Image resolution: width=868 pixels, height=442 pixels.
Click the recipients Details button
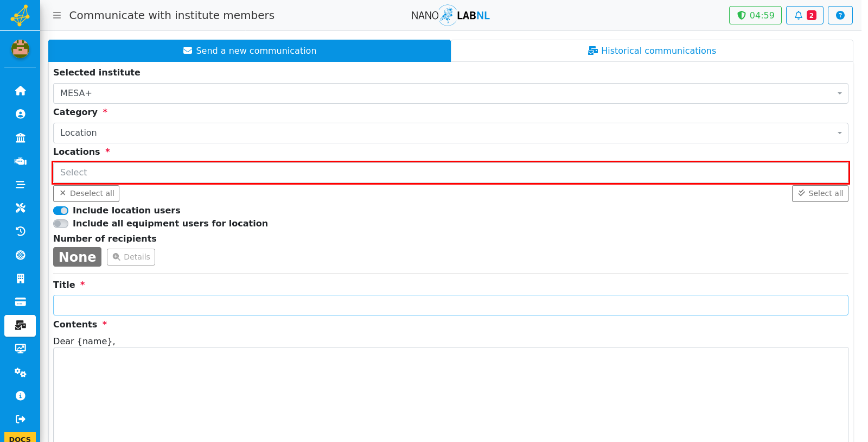131,257
